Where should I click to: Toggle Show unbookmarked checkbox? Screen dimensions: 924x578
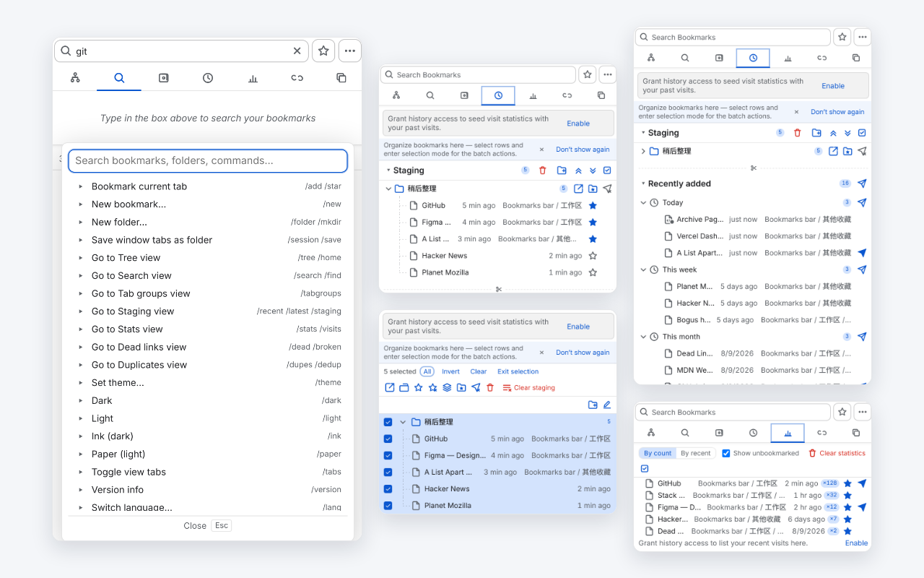726,453
